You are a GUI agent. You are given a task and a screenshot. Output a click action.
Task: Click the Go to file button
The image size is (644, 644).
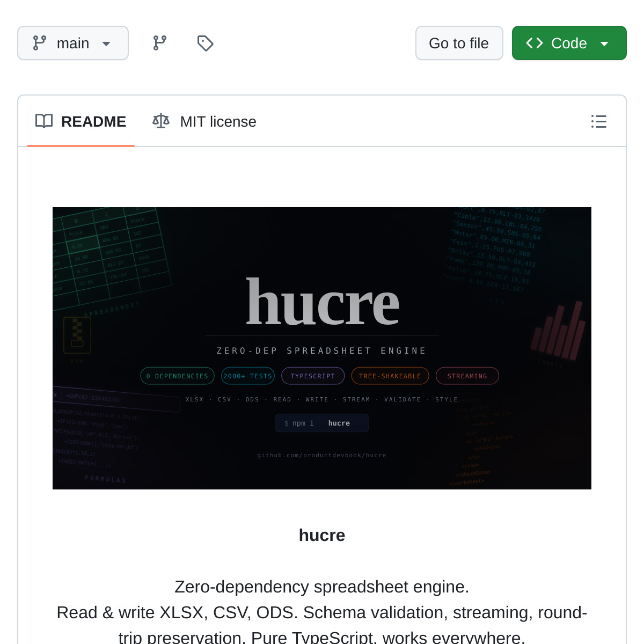[459, 43]
